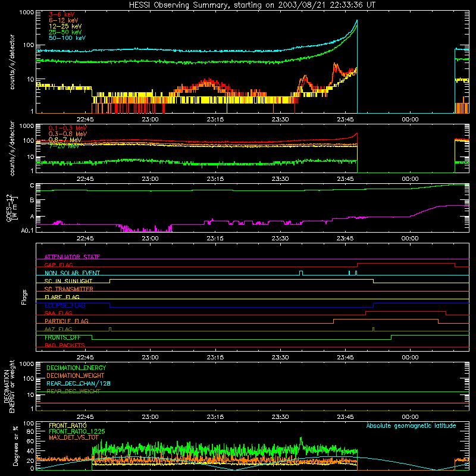
Task: Click the DECIMATION_ENERGY legend label
Action: pos(76,368)
